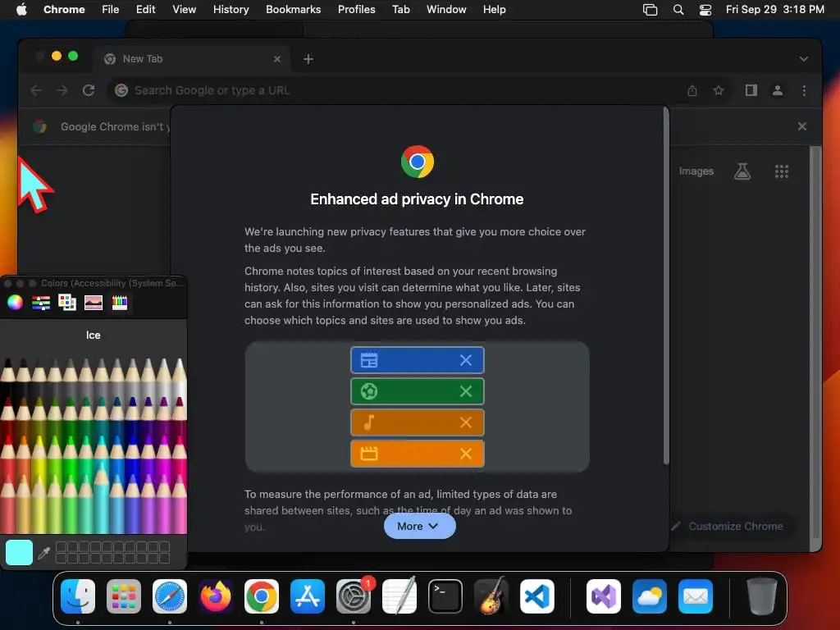The image size is (840, 630).
Task: Share this page from address bar
Action: [x=692, y=90]
